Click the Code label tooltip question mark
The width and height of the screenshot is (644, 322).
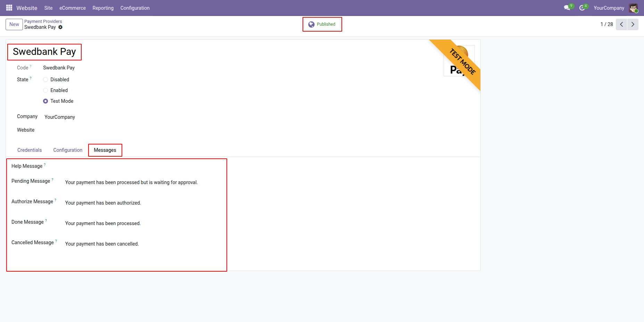click(31, 66)
